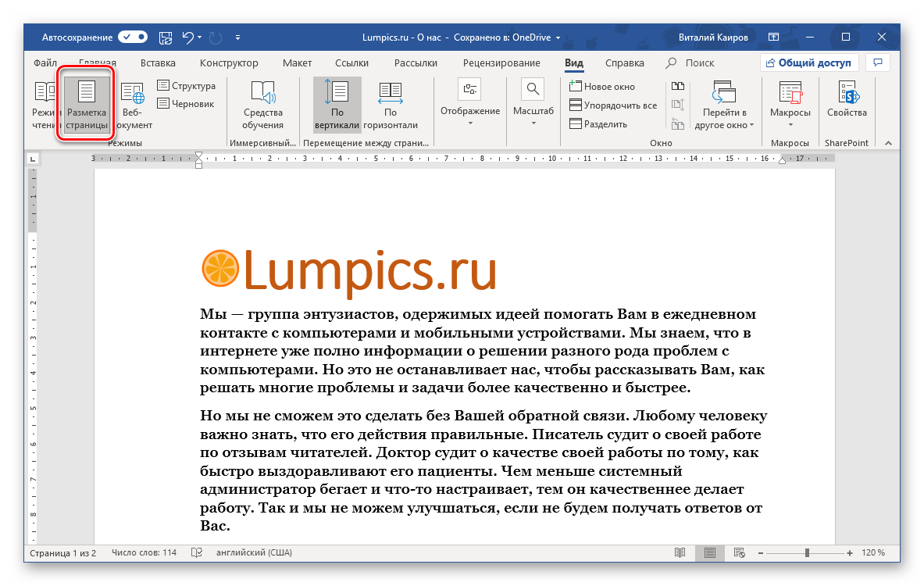This screenshot has height=586, width=924.
Task: Toggle По вертикали page movement
Action: click(x=337, y=105)
